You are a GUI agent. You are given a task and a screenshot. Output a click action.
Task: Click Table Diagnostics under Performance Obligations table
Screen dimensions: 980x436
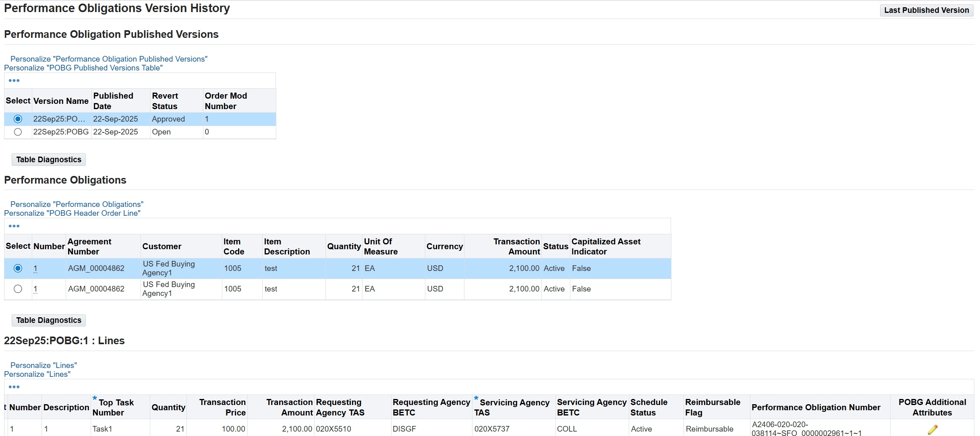(49, 320)
